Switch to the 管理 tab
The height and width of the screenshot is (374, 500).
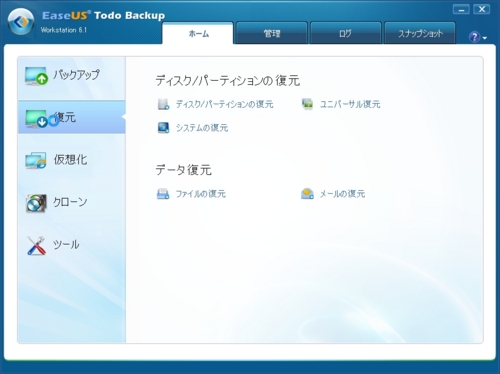[x=272, y=33]
